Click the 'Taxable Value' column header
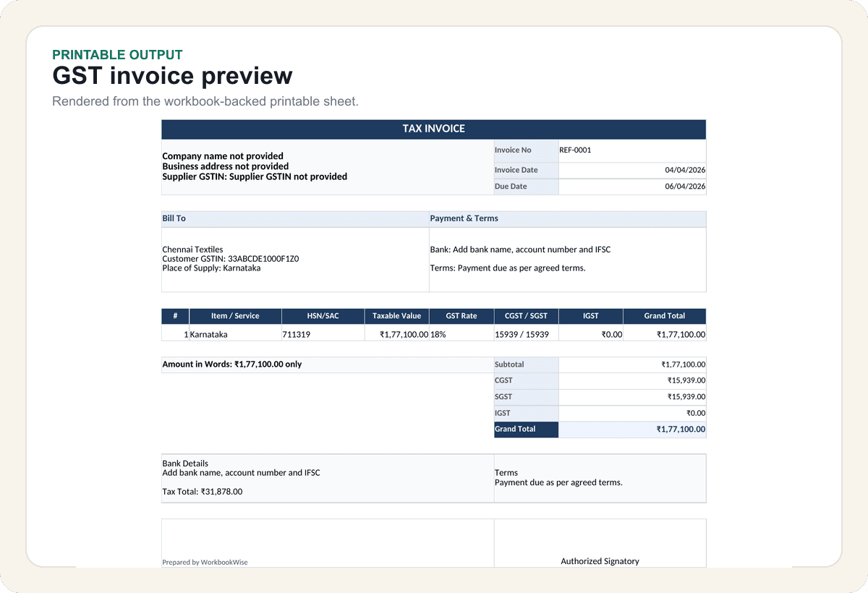Image resolution: width=868 pixels, height=593 pixels. point(396,316)
